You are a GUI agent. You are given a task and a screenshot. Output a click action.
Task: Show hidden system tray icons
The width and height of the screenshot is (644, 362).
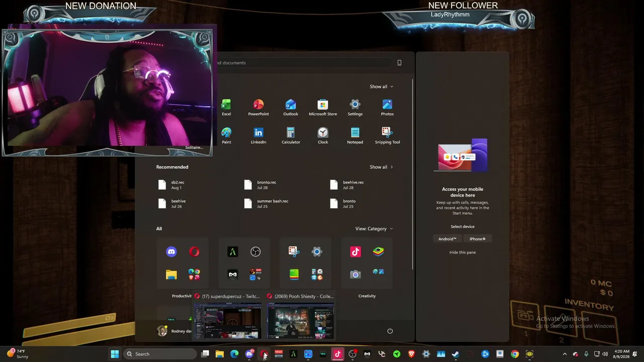[x=565, y=354]
